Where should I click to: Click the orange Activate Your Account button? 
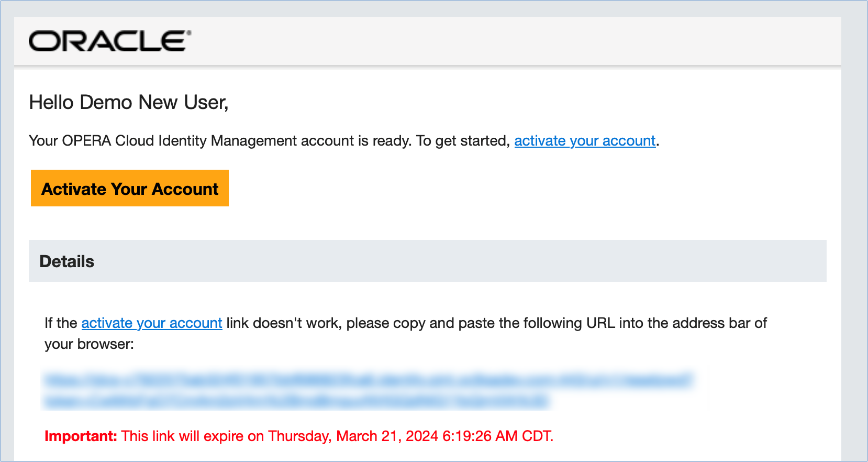pos(130,189)
